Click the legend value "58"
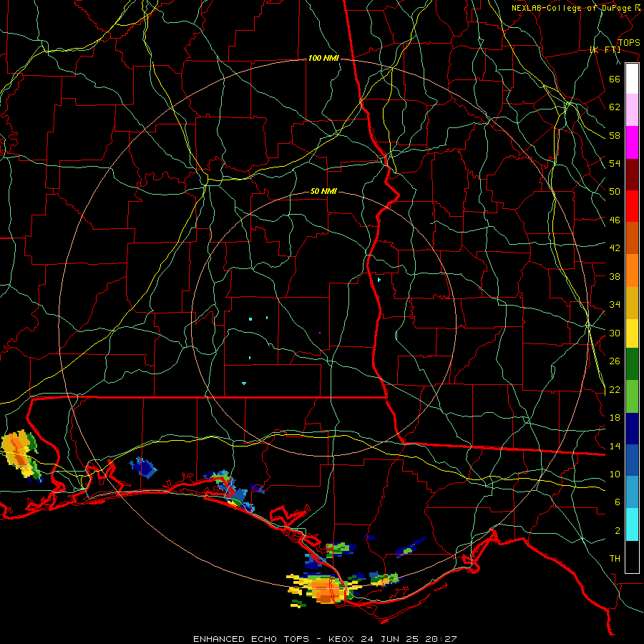Image resolution: width=644 pixels, height=644 pixels. coord(615,135)
